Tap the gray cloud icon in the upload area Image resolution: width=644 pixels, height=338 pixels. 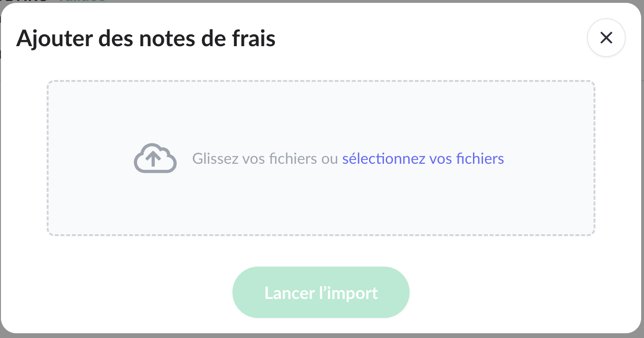(155, 158)
